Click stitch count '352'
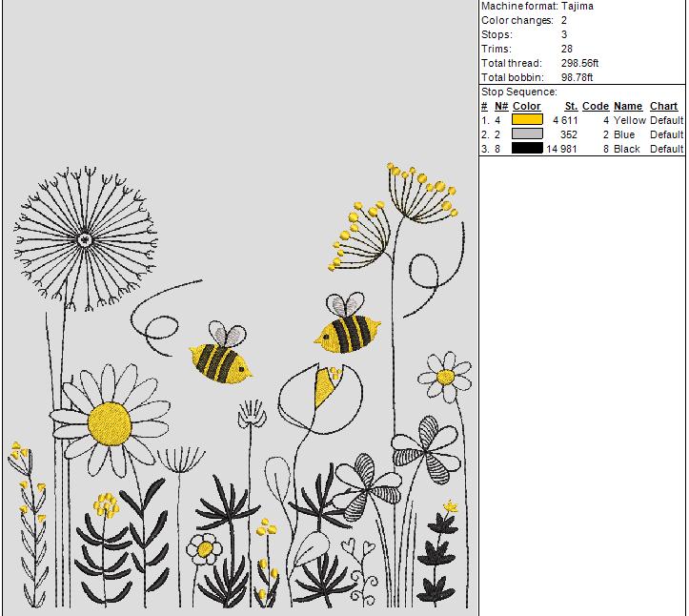The width and height of the screenshot is (689, 616). 569,134
